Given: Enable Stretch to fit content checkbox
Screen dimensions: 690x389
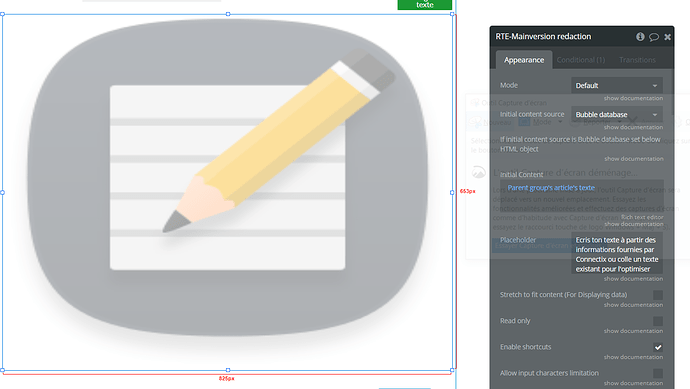Looking at the screenshot, I should [658, 295].
